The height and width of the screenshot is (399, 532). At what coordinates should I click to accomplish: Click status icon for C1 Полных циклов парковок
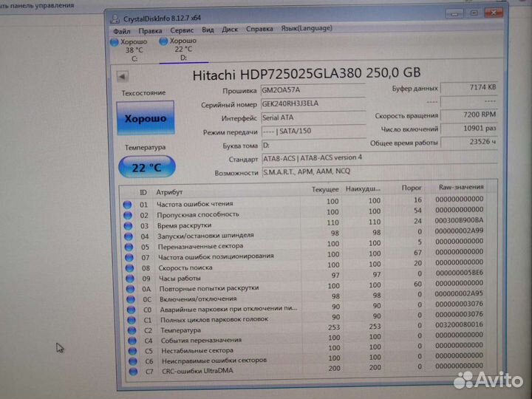(x=131, y=320)
